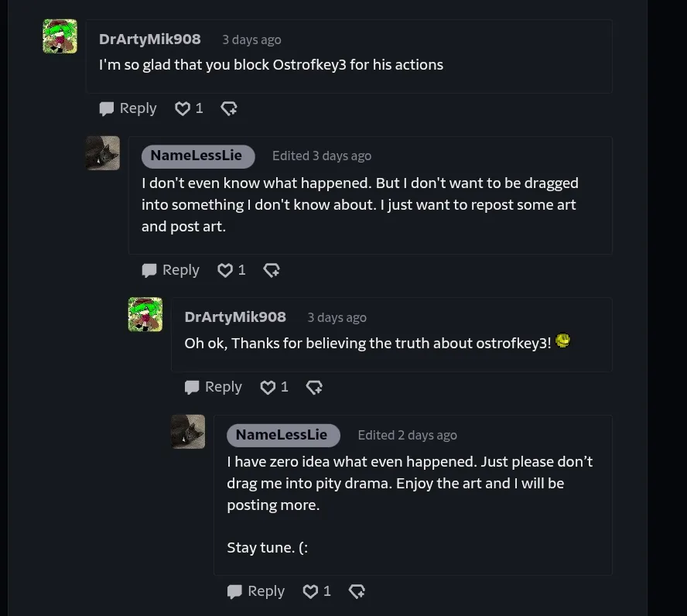The width and height of the screenshot is (687, 616).
Task: Click '3 days ago' timestamp on the top comment
Action: [x=251, y=40]
